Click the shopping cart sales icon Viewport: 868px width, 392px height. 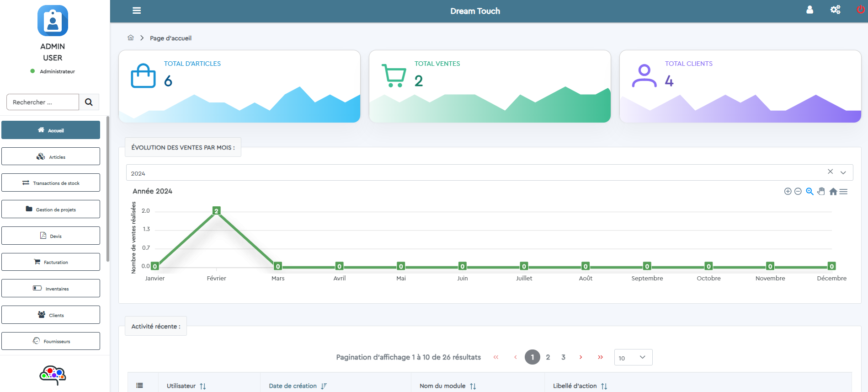(x=394, y=75)
